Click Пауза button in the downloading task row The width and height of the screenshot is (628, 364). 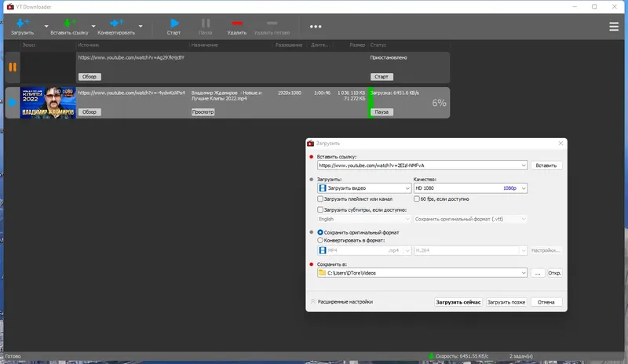tap(382, 112)
